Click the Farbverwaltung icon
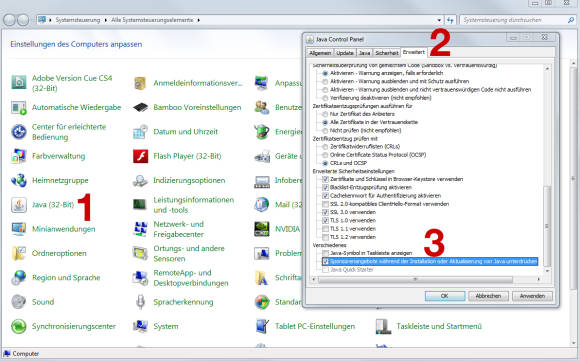The width and height of the screenshot is (580, 361). click(x=18, y=156)
